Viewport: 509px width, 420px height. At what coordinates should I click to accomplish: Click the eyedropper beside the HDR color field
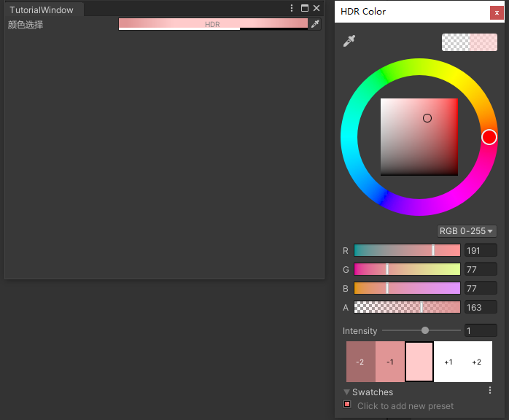click(x=315, y=24)
